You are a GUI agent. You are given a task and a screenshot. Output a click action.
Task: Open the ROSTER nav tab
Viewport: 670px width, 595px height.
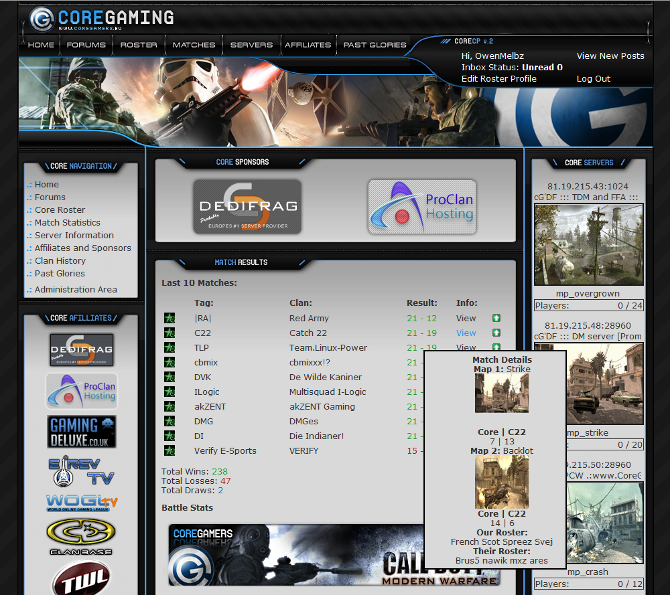139,45
